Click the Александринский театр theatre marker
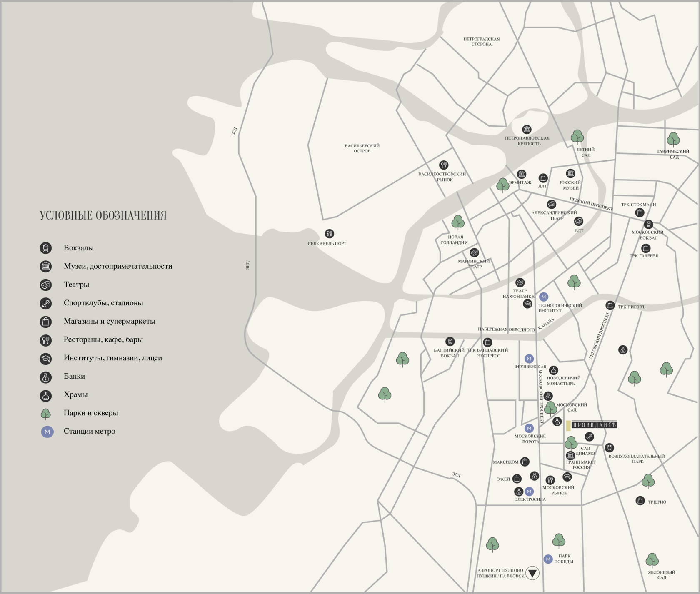Viewport: 700px width, 594px height. tap(552, 204)
